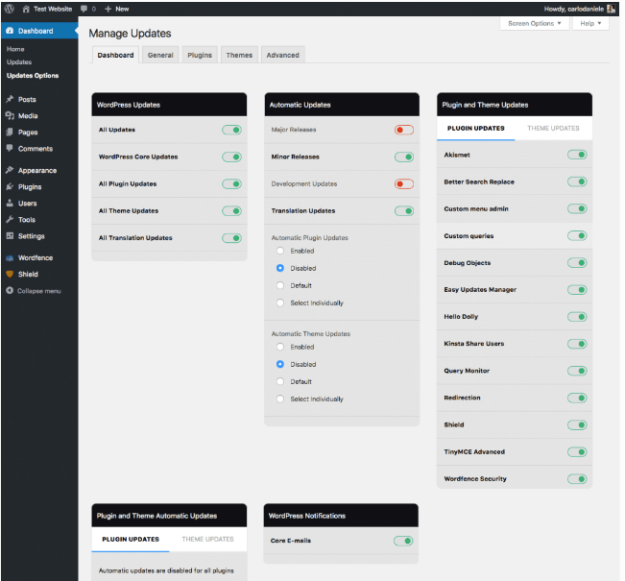Open the Help dropdown
The height and width of the screenshot is (581, 625).
(591, 24)
